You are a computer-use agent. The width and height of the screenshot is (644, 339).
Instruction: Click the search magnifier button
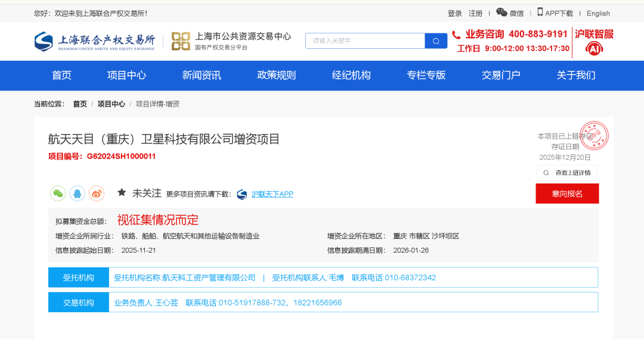click(x=436, y=41)
